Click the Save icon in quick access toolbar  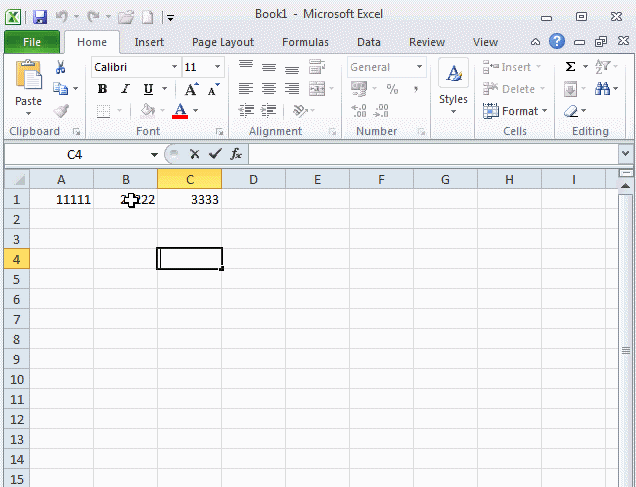tap(40, 17)
